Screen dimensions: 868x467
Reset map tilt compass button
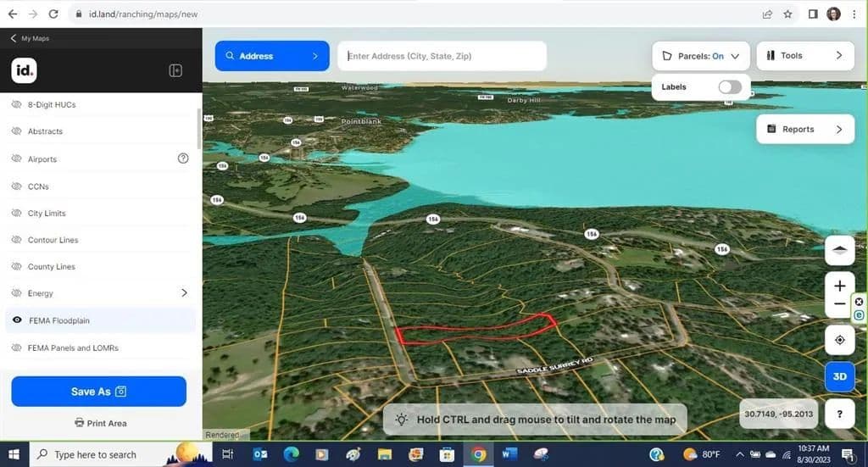[x=839, y=250]
